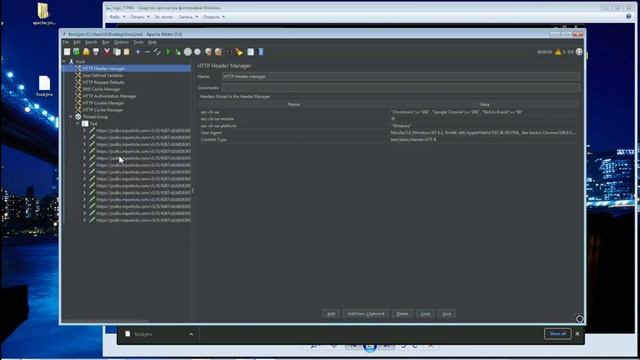This screenshot has height=360, width=640.
Task: Click the Value column header
Action: click(x=484, y=105)
